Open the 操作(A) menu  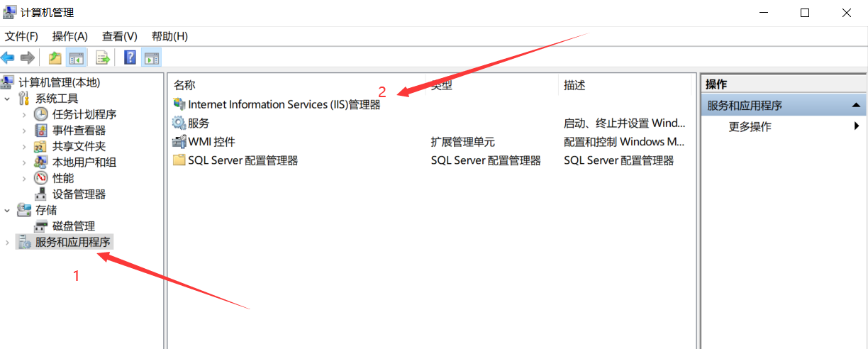tap(70, 36)
